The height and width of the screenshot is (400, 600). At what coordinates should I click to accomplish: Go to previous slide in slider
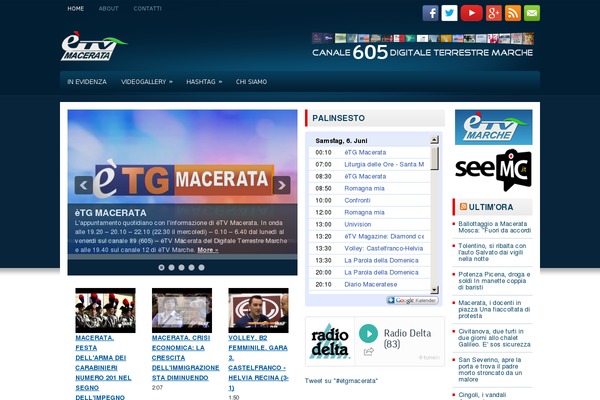pos(83,185)
